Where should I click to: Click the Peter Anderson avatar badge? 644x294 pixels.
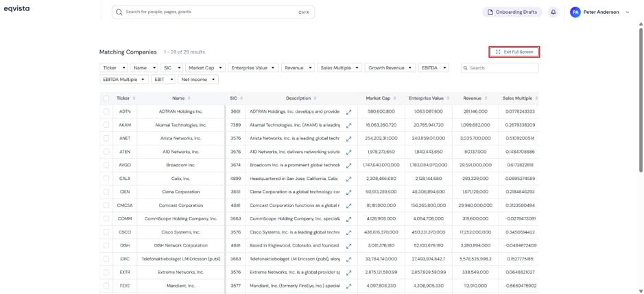tap(575, 12)
